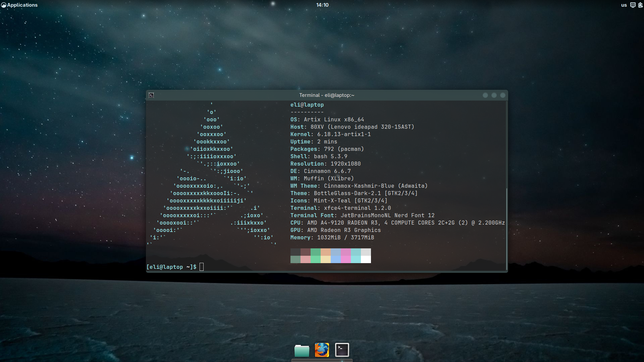The height and width of the screenshot is (362, 644).
Task: Click the Applications menu logo icon
Action: (4, 5)
